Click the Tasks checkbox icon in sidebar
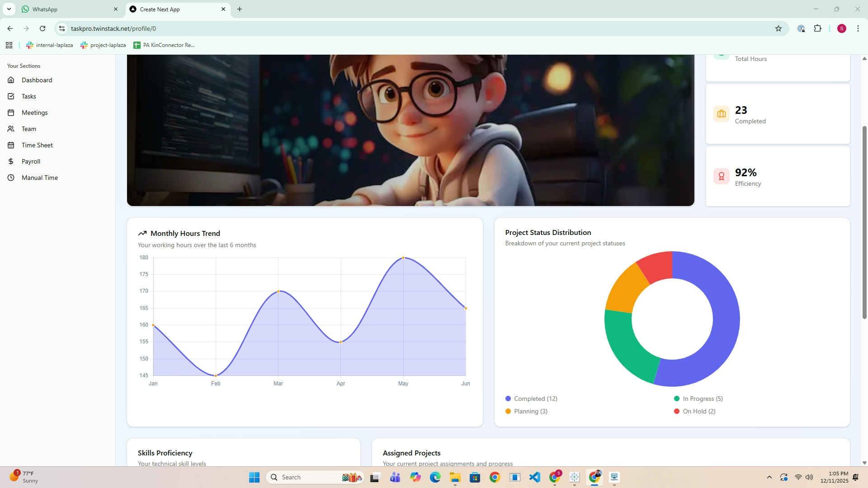This screenshot has width=868, height=488. (x=11, y=96)
